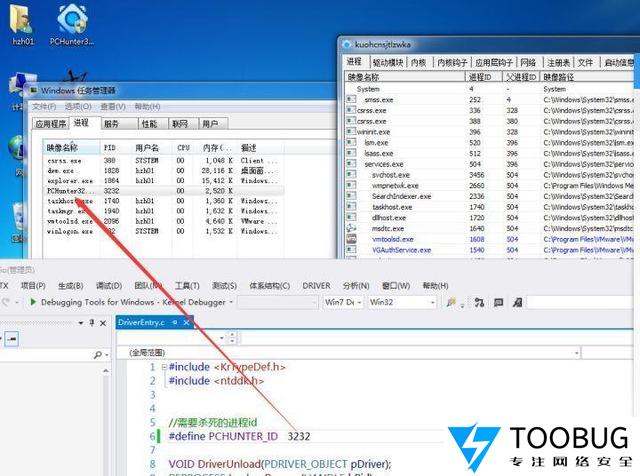The height and width of the screenshot is (476, 640).
Task: Open the 生成(B) menu
Action: pyautogui.click(x=70, y=286)
